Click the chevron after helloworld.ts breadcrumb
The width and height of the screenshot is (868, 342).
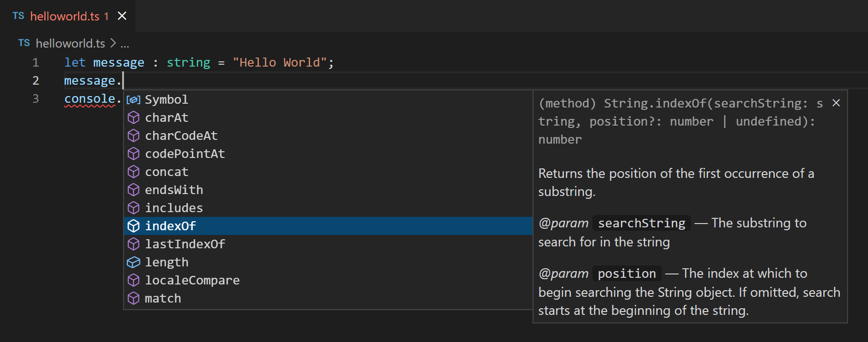114,43
